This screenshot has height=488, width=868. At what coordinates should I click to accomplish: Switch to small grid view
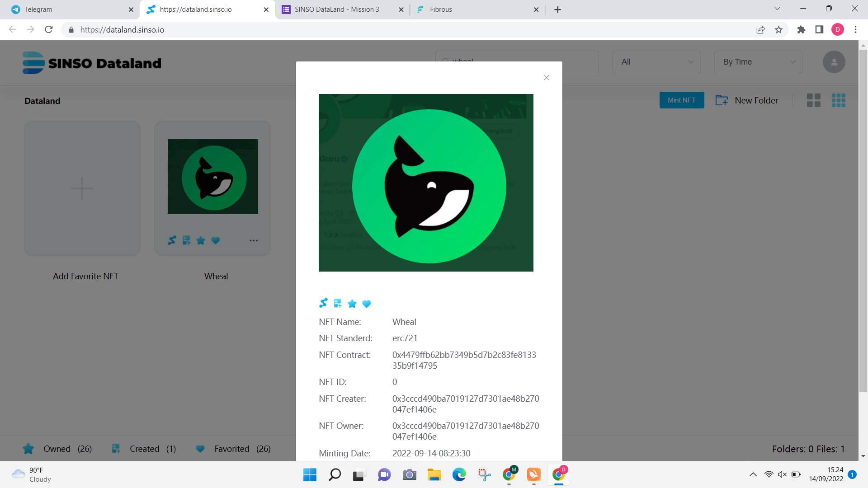tap(838, 100)
